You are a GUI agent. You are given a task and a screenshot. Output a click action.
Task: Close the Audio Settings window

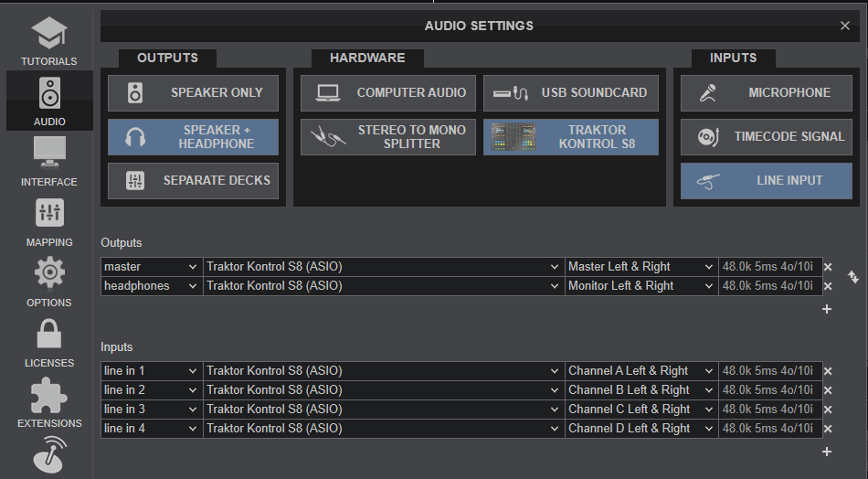[843, 27]
